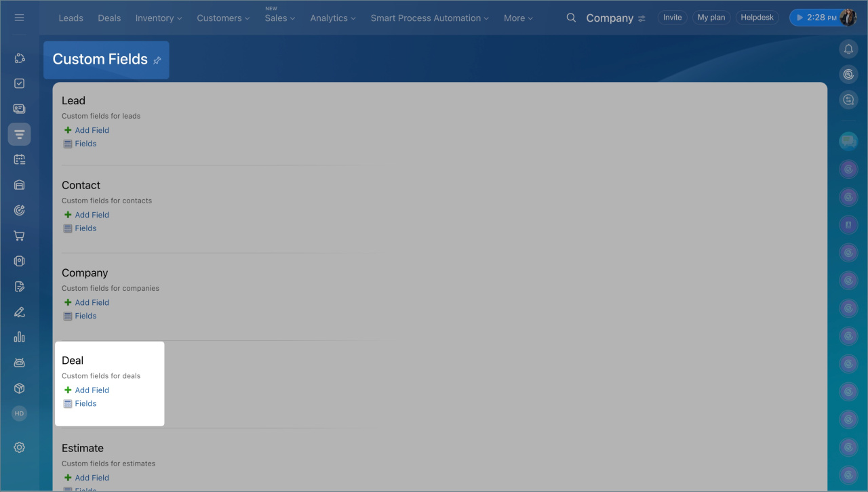Screen dimensions: 868x492
Task: Open the Deals menu item
Action: (109, 18)
